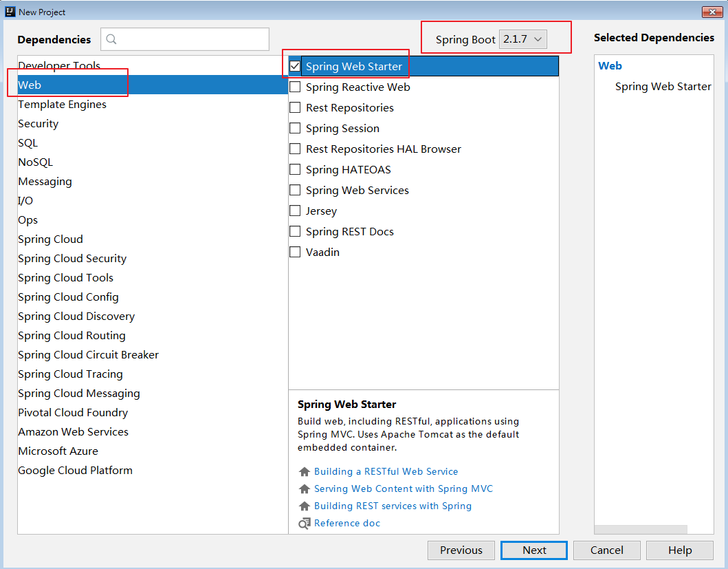Click house icon beside Building REST services
The height and width of the screenshot is (569, 728).
pyautogui.click(x=304, y=506)
